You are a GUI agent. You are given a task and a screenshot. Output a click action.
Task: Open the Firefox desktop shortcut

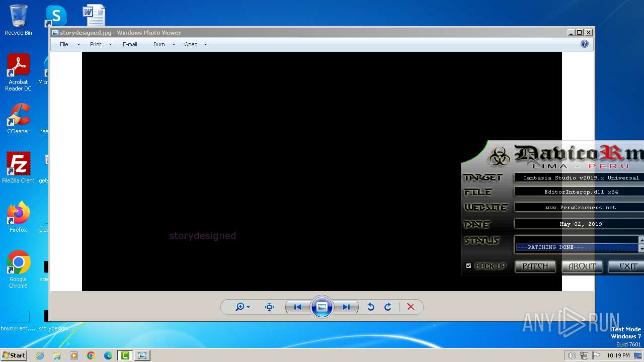pyautogui.click(x=18, y=217)
